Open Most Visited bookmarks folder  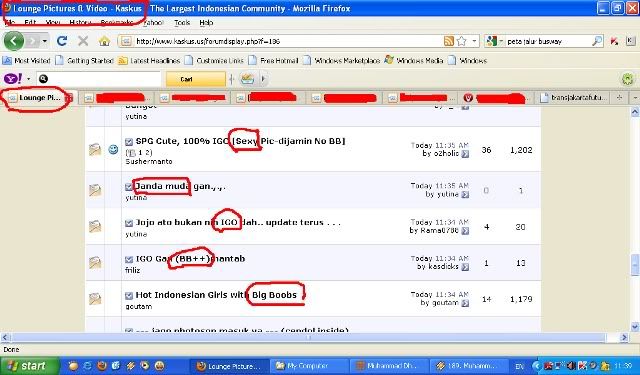coord(26,60)
